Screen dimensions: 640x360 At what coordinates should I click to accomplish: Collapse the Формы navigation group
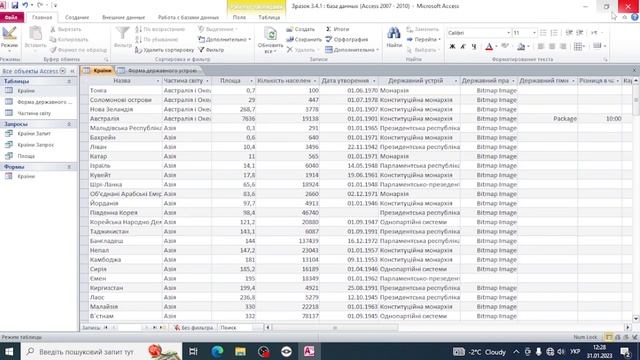pyautogui.click(x=69, y=167)
